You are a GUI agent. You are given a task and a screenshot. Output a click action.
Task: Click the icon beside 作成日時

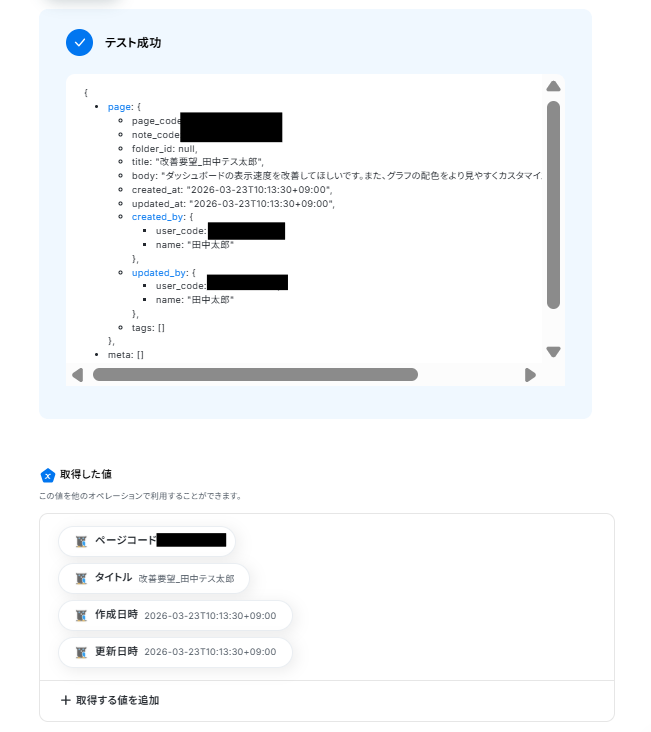click(x=81, y=615)
